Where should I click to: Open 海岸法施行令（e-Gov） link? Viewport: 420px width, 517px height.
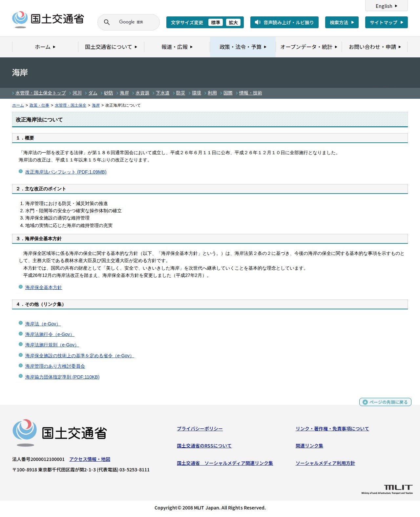pyautogui.click(x=50, y=334)
